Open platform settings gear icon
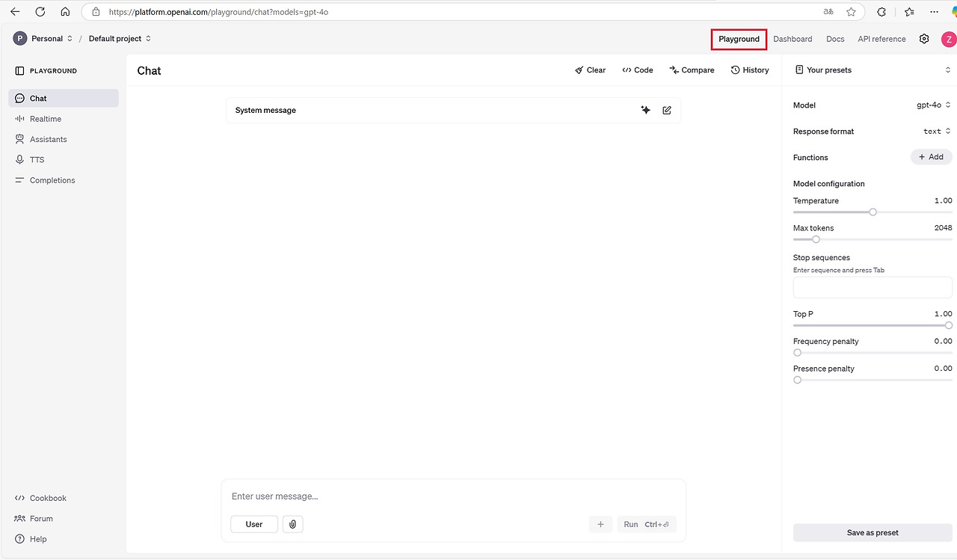This screenshot has height=560, width=957. pos(924,39)
